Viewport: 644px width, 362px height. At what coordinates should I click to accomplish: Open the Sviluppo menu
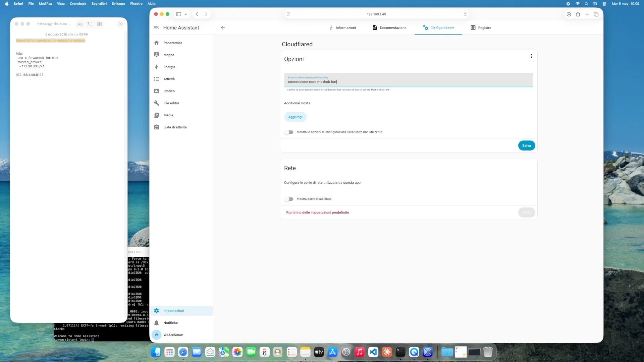pos(118,4)
